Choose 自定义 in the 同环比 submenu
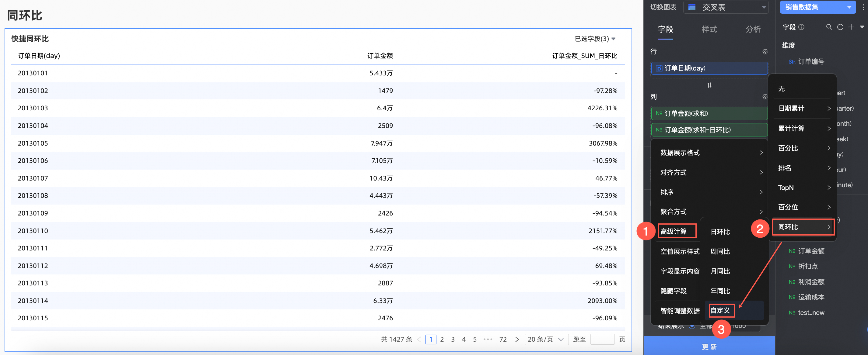This screenshot has height=355, width=868. (720, 310)
